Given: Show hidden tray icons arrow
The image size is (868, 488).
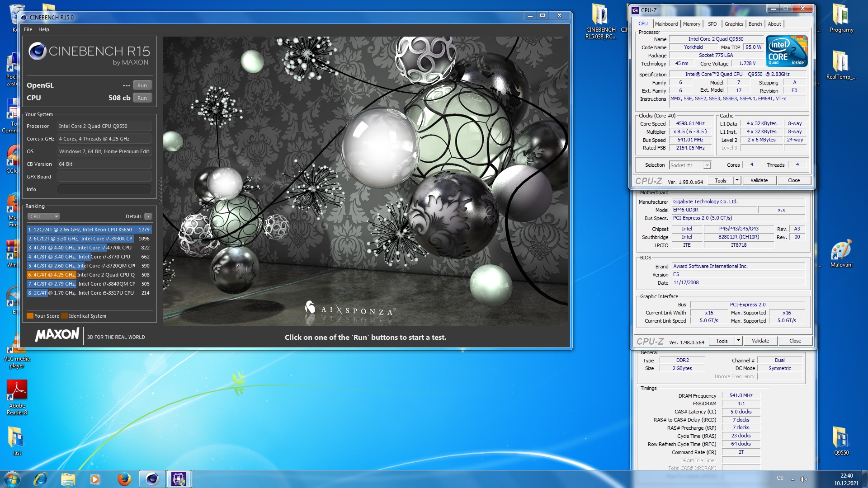Looking at the screenshot, I should point(793,479).
